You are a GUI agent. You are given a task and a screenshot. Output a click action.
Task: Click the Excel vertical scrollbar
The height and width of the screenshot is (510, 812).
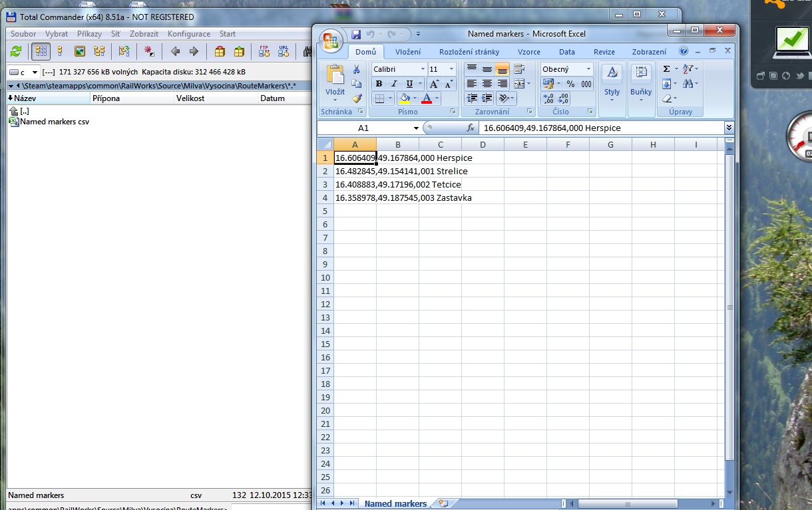click(x=729, y=308)
